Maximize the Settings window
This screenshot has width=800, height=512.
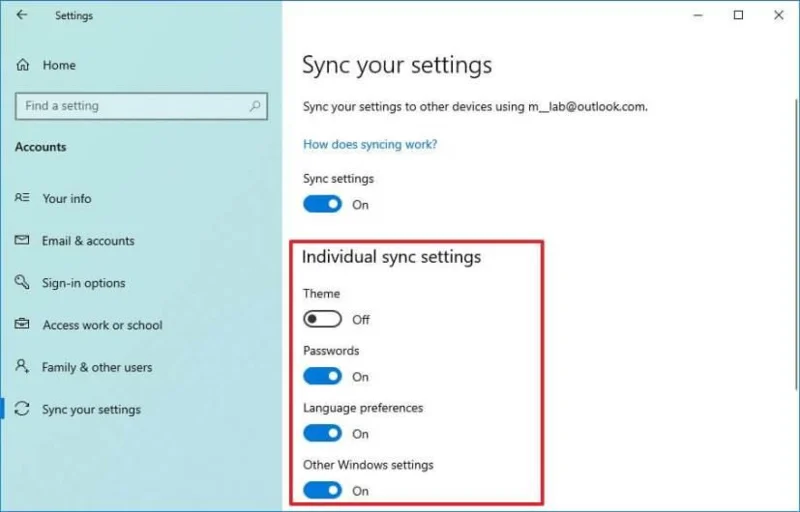pos(738,15)
